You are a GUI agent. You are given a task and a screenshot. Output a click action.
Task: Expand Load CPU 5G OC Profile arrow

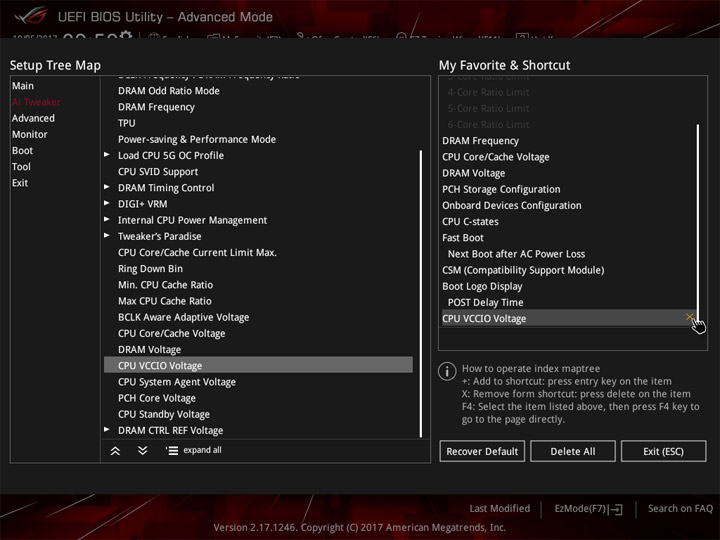point(107,155)
